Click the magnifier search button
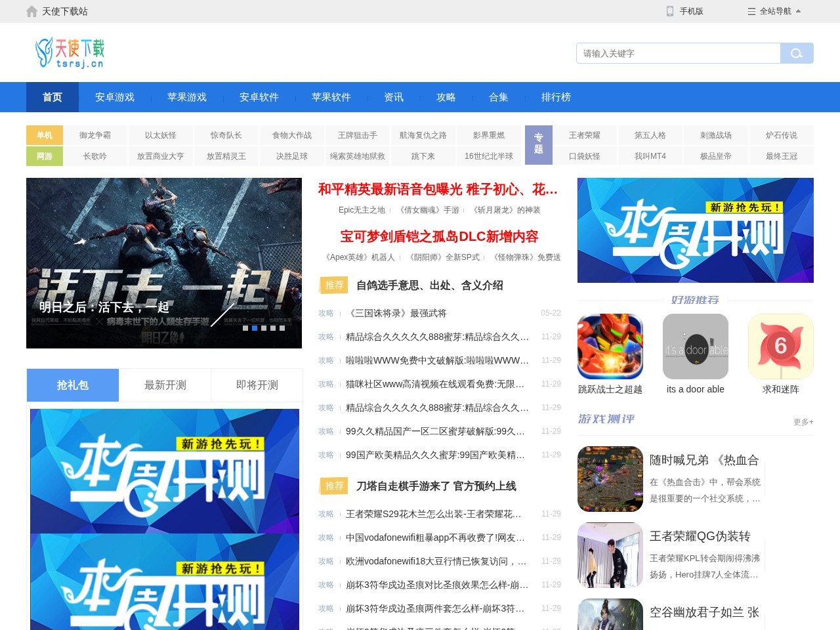 coord(797,53)
